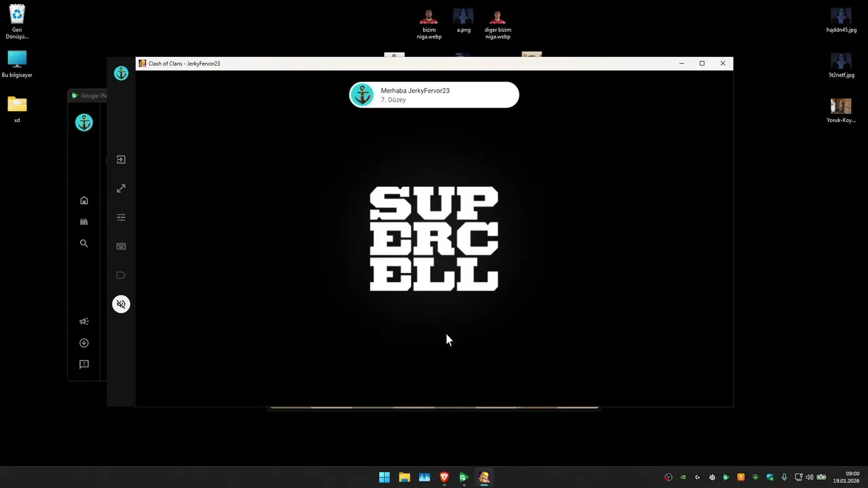Viewport: 868px width, 488px height.
Task: Open File Explorer from the taskbar
Action: click(x=404, y=477)
